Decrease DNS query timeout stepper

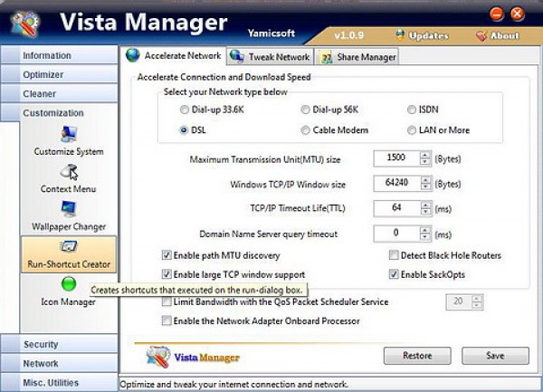[x=425, y=237]
